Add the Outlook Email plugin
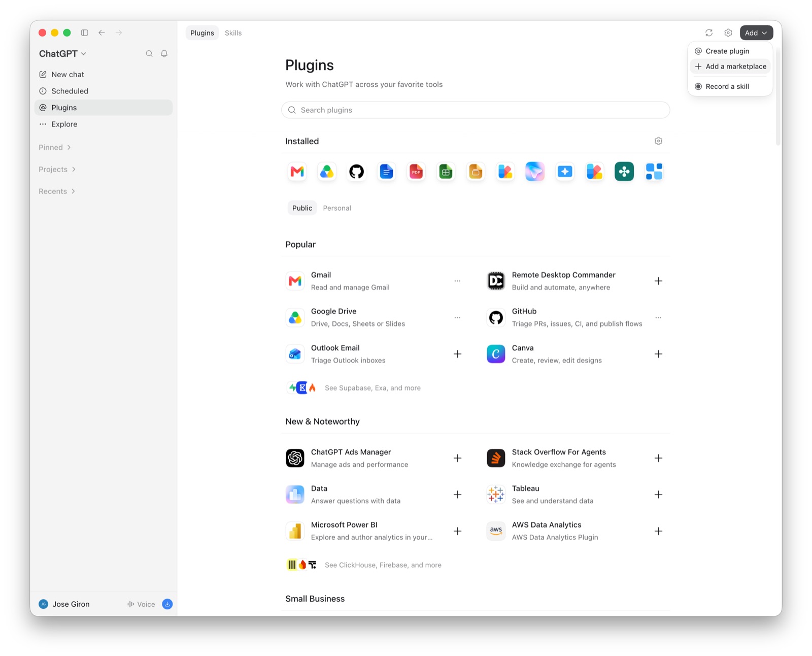Screen dimensions: 812x656 point(457,354)
